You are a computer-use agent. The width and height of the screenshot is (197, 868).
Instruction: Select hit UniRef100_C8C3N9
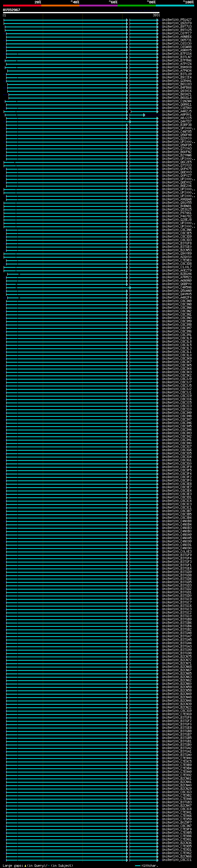click(x=176, y=301)
